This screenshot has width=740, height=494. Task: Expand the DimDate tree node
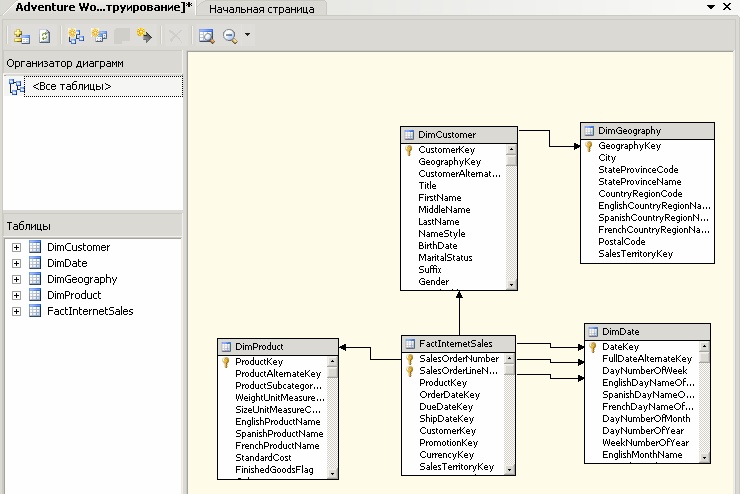17,263
